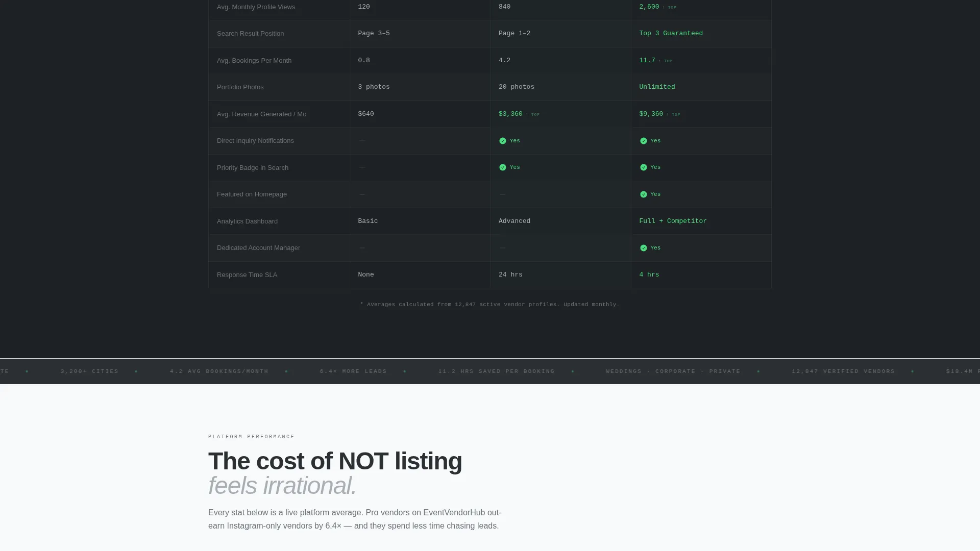Image resolution: width=980 pixels, height=551 pixels.
Task: Click the TOP badge next to $3,360
Action: click(x=533, y=115)
